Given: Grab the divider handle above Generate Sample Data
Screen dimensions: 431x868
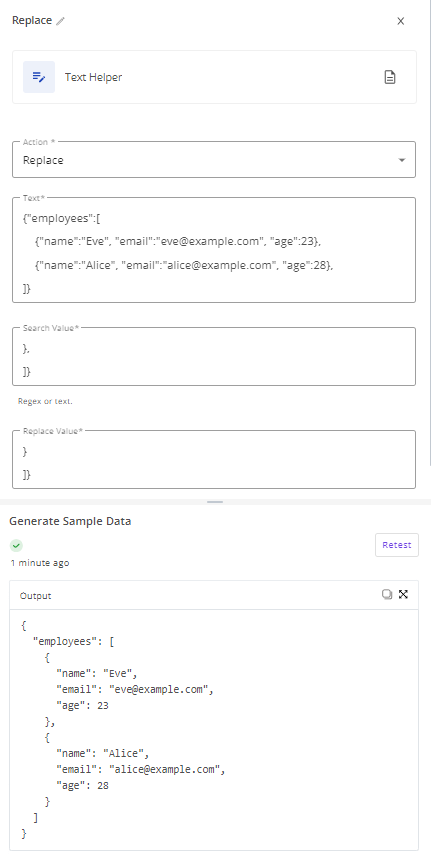Looking at the screenshot, I should coord(215,502).
